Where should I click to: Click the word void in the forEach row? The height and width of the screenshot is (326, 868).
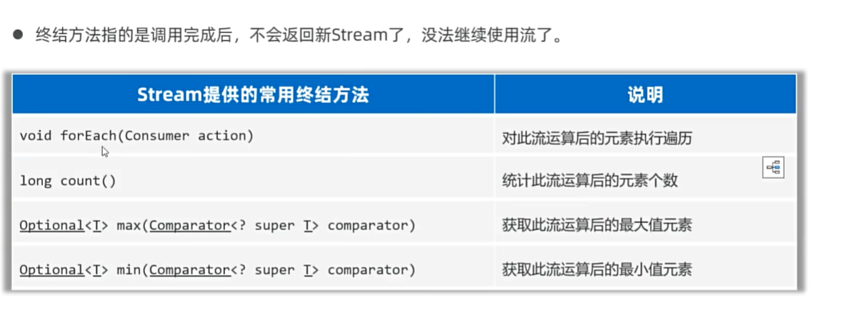36,135
